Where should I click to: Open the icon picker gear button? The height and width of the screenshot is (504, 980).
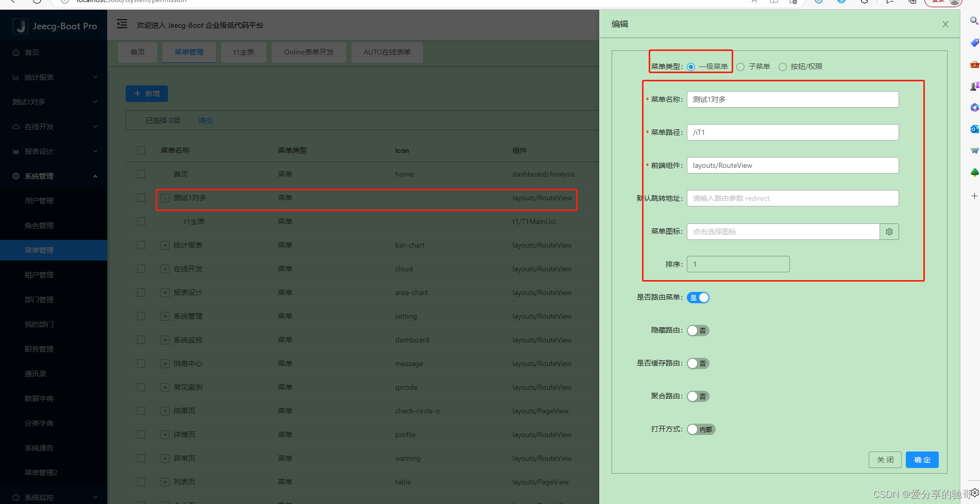(889, 232)
